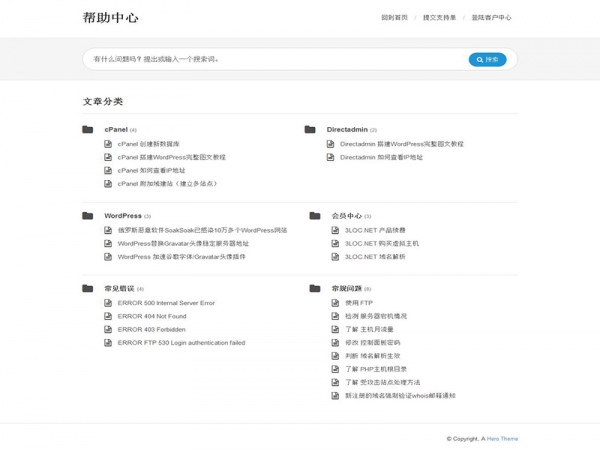Open ERROR 404 Not Found article
Image resolution: width=600 pixels, height=450 pixels.
152,316
